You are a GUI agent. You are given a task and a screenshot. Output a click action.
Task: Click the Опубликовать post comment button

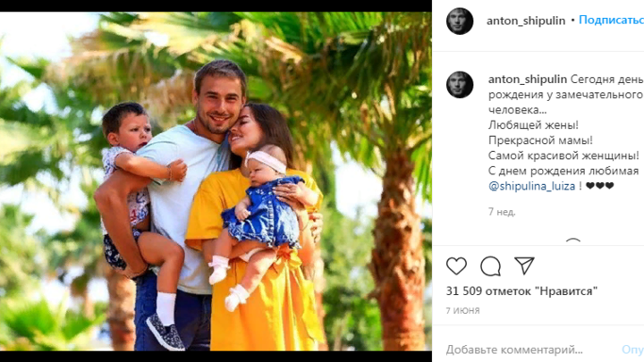coord(632,349)
